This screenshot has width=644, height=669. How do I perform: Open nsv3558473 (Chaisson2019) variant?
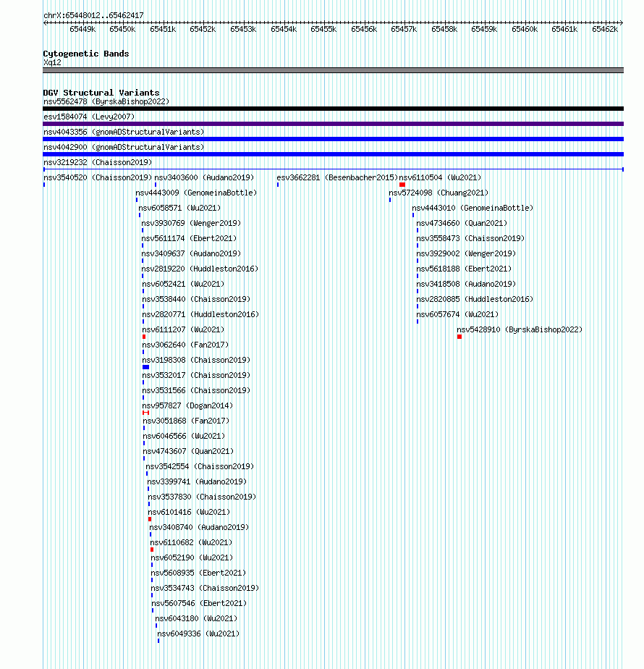pyautogui.click(x=470, y=238)
